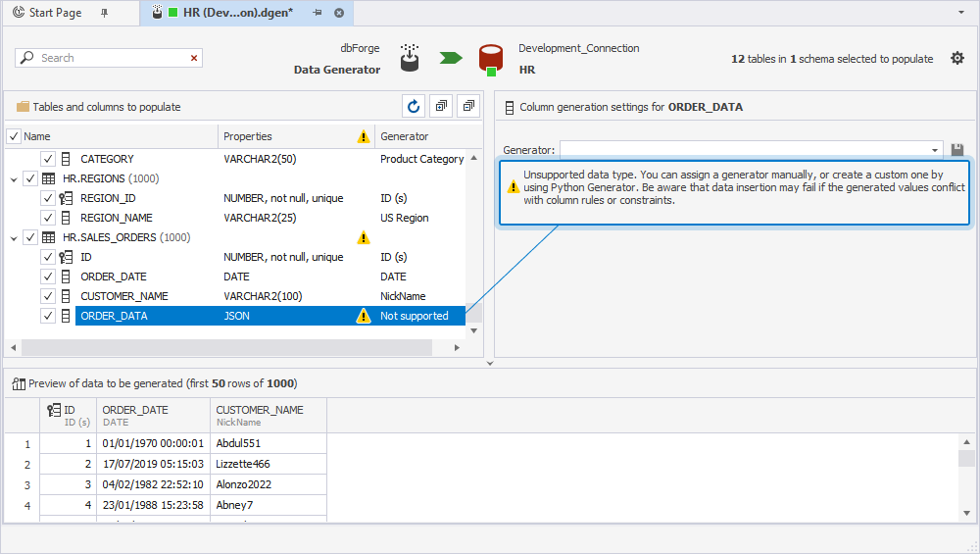Click the CUSTOMER_NAME preview column header
This screenshot has height=554, width=980.
click(268, 415)
